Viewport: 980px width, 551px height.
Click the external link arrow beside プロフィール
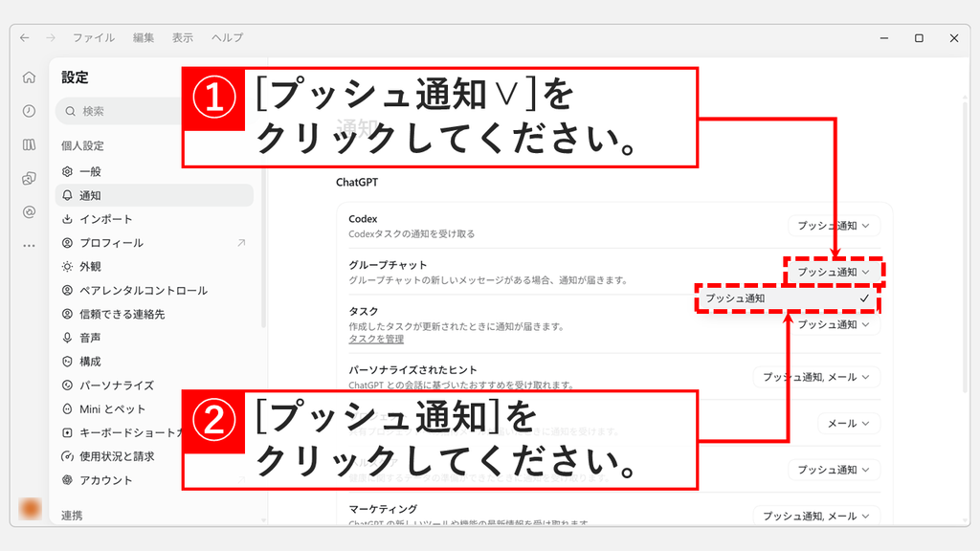pyautogui.click(x=241, y=242)
